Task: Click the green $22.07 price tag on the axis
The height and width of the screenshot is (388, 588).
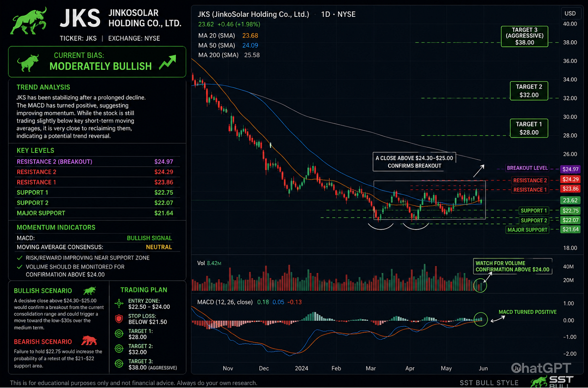Action: 570,220
